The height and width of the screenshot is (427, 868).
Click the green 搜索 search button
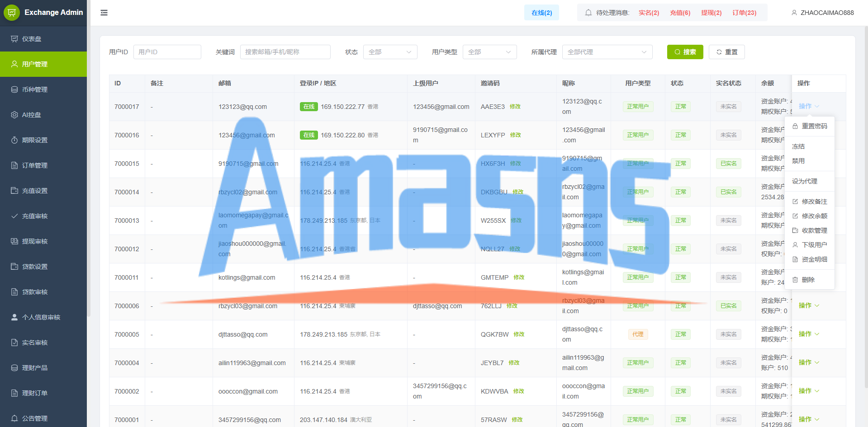[x=685, y=52]
